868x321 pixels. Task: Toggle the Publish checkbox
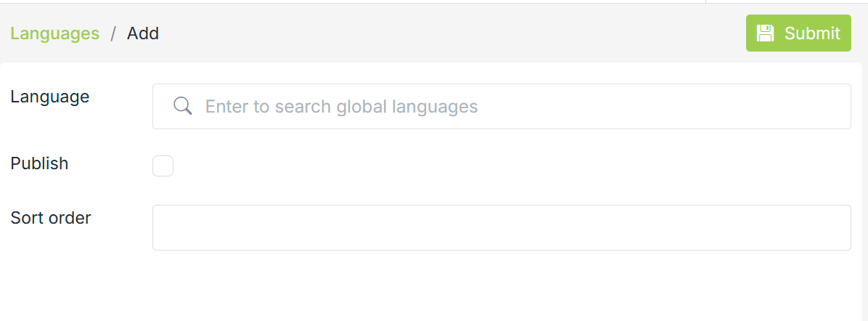(x=163, y=166)
